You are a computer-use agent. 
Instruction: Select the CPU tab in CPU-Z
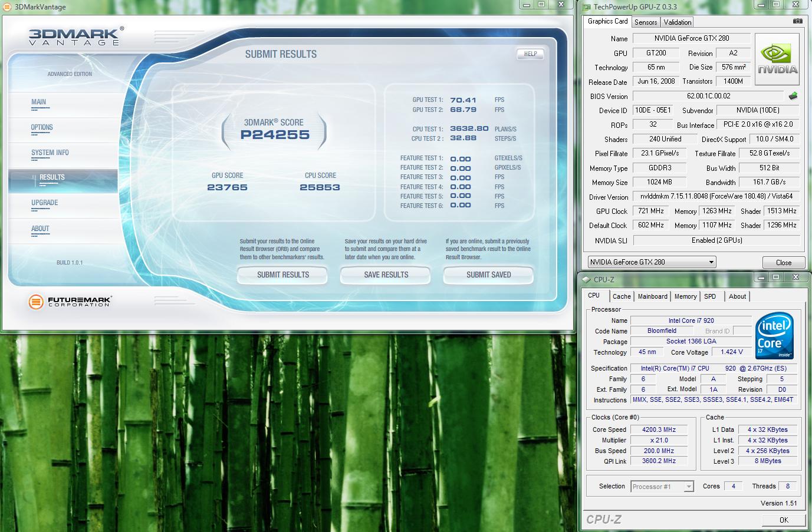[x=594, y=296]
